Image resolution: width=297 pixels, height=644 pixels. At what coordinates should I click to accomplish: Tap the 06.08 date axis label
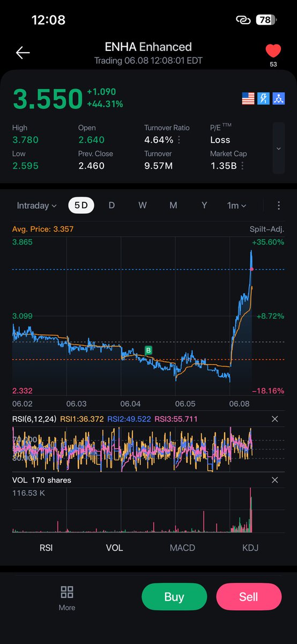tap(239, 402)
